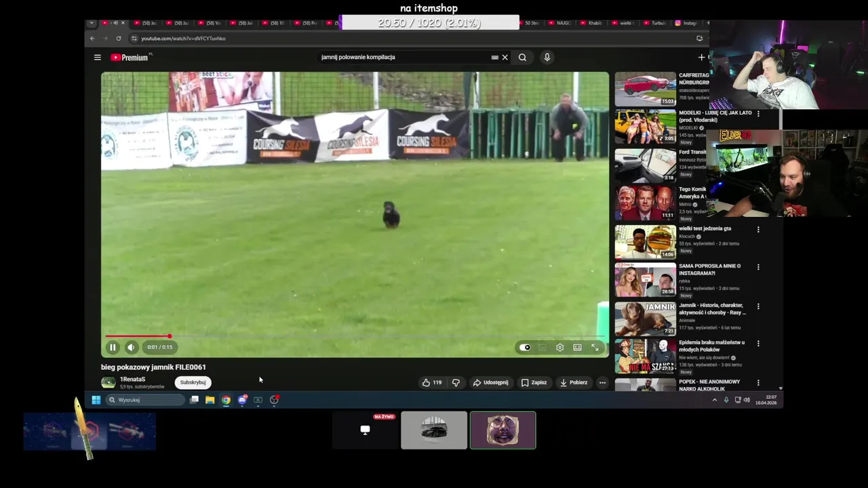Switch to Chrome on the taskbar
The width and height of the screenshot is (868, 488).
pyautogui.click(x=226, y=400)
